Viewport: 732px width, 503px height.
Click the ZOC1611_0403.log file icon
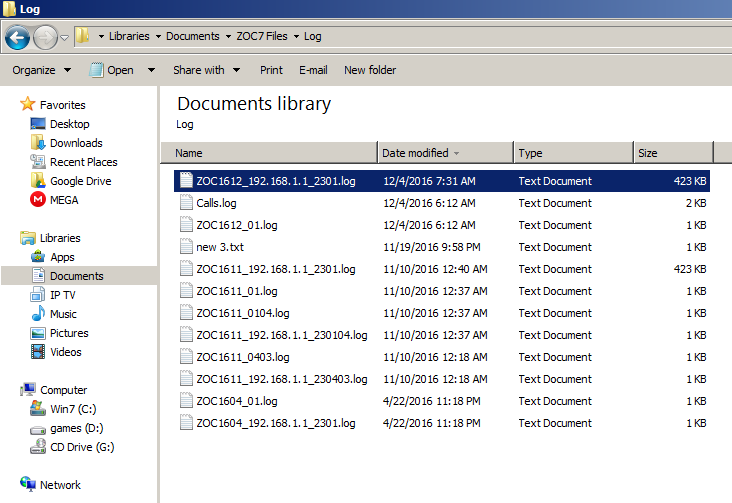(186, 356)
